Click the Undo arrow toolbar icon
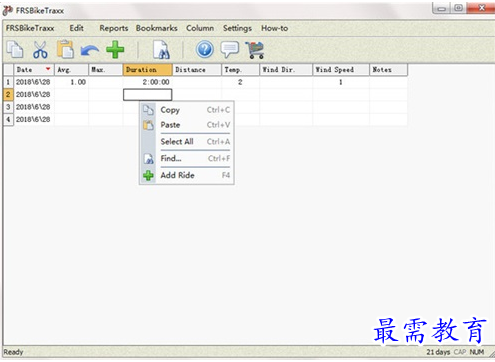This screenshot has height=362, width=495. pyautogui.click(x=90, y=51)
